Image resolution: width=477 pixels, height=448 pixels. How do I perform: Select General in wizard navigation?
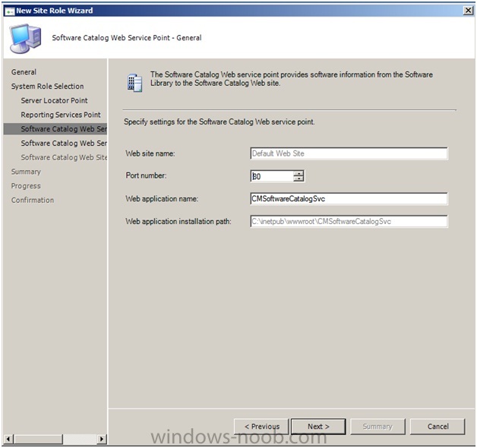24,72
